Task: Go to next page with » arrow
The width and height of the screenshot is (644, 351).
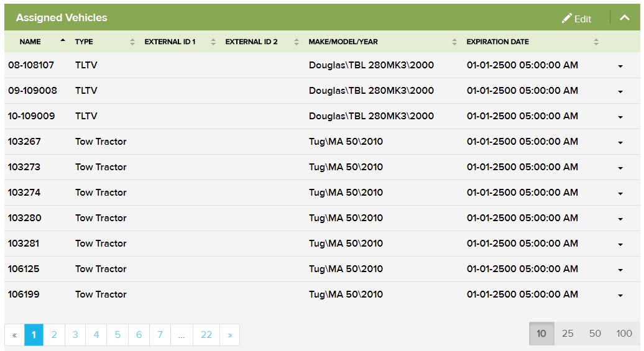Action: click(229, 335)
